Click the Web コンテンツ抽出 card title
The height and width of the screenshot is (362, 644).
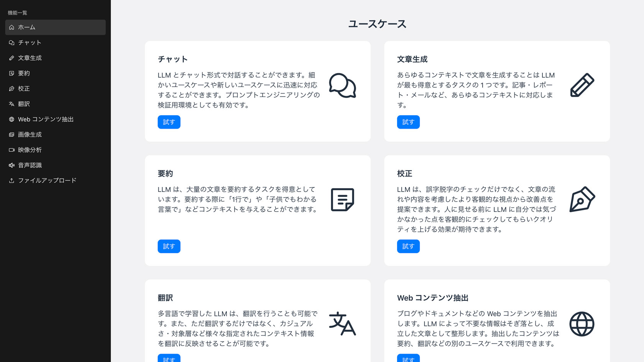(433, 298)
